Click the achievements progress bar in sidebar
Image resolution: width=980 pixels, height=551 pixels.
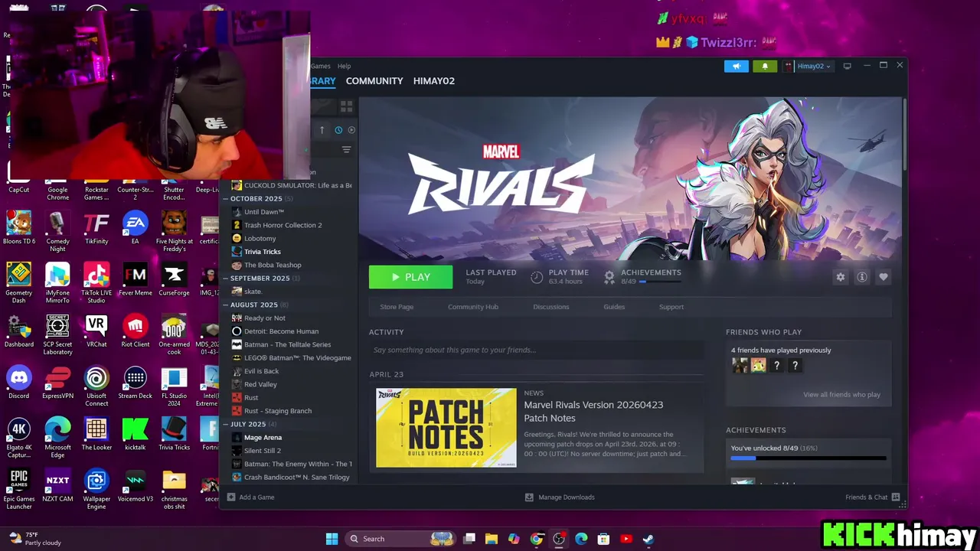808,458
